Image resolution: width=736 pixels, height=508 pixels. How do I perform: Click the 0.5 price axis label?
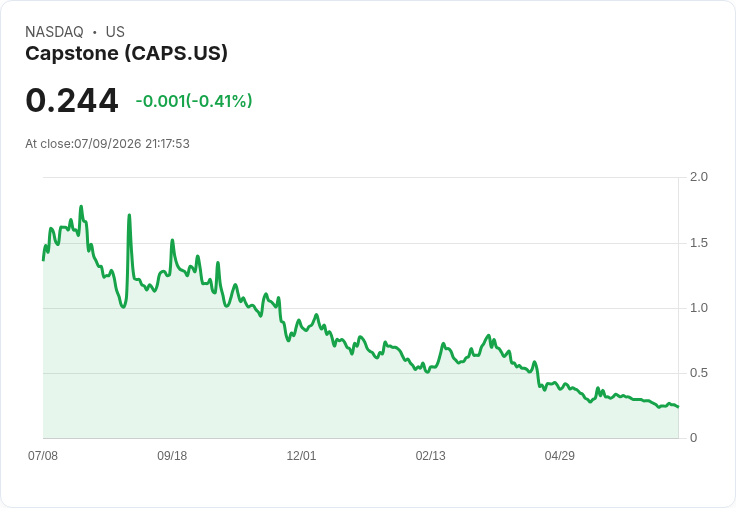[698, 373]
